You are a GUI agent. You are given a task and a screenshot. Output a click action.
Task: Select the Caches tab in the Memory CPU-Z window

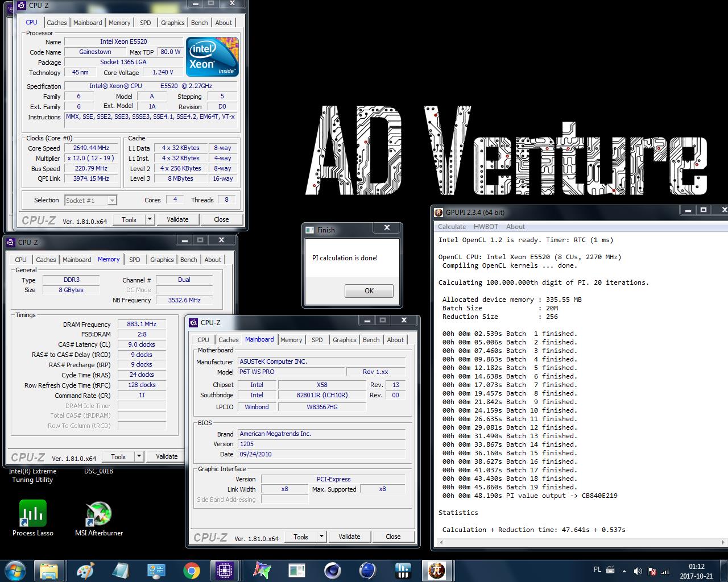[45, 260]
